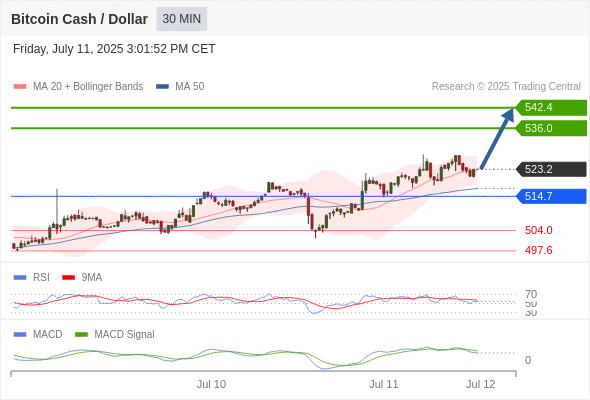Click the 523.2 current price tag
Image resolution: width=590 pixels, height=400 pixels.
pos(551,169)
